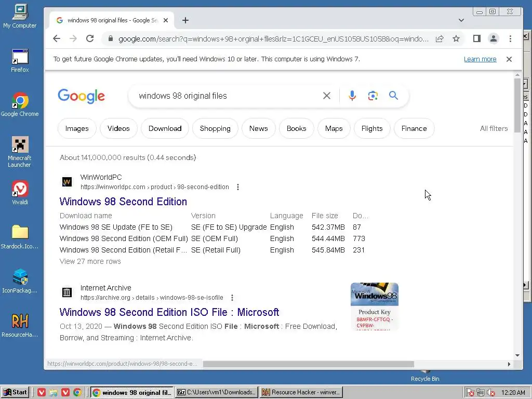Select the Flights filter chip
Image resolution: width=532 pixels, height=399 pixels.
[x=372, y=129]
